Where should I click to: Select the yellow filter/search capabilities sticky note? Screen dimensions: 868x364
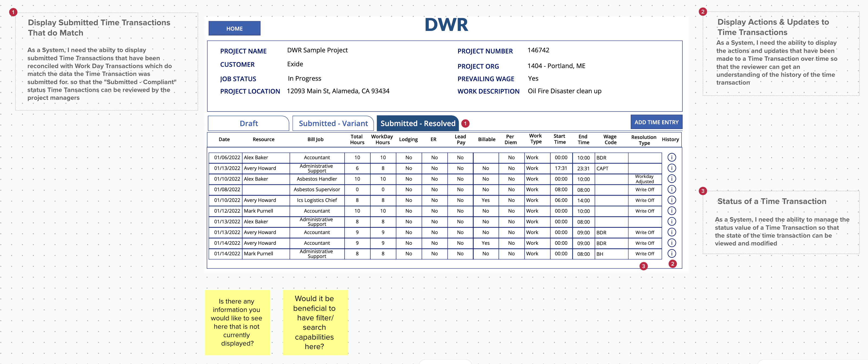pyautogui.click(x=315, y=322)
